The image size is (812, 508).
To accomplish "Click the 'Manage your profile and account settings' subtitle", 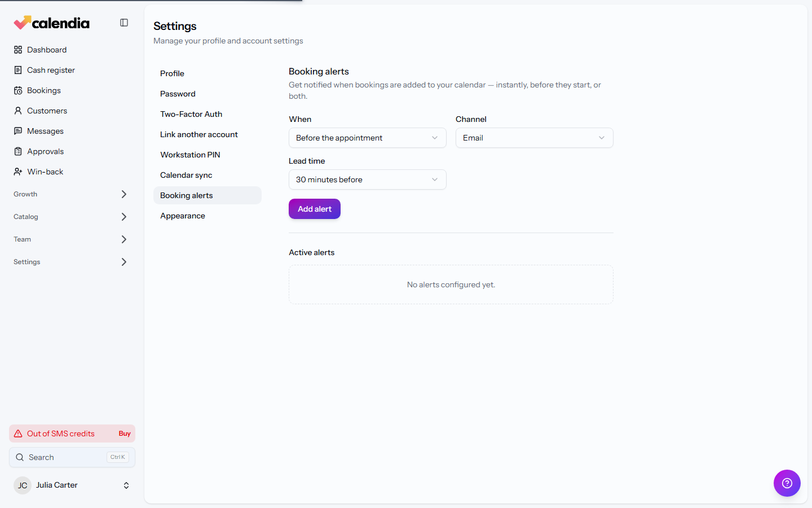I will pos(228,41).
